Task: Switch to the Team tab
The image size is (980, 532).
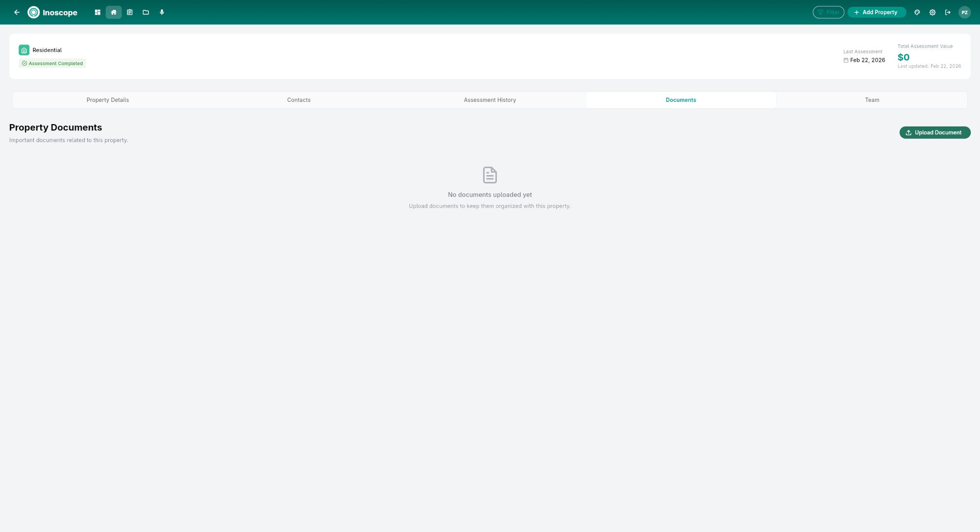Action: click(x=872, y=100)
